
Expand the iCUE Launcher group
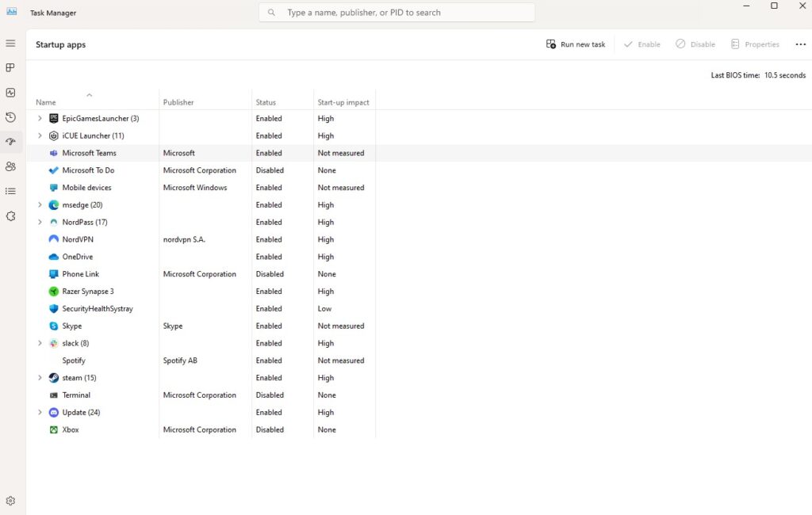[x=40, y=135]
